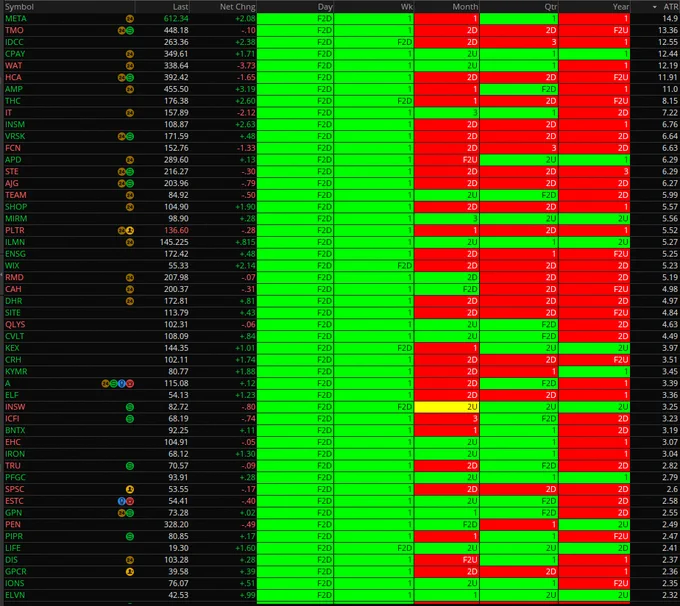Click the orange 24 icon beside APD
680x606 pixels.
[130, 160]
